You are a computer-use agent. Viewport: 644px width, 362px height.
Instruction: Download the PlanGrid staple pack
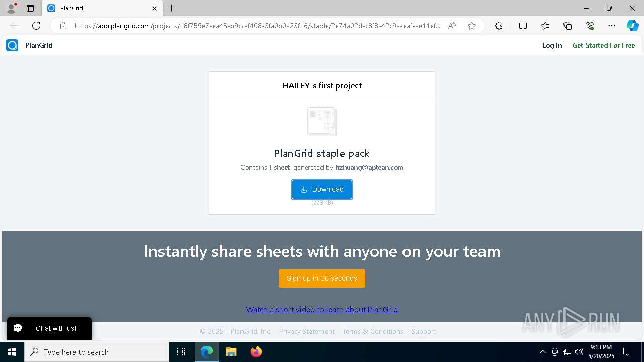[322, 190]
